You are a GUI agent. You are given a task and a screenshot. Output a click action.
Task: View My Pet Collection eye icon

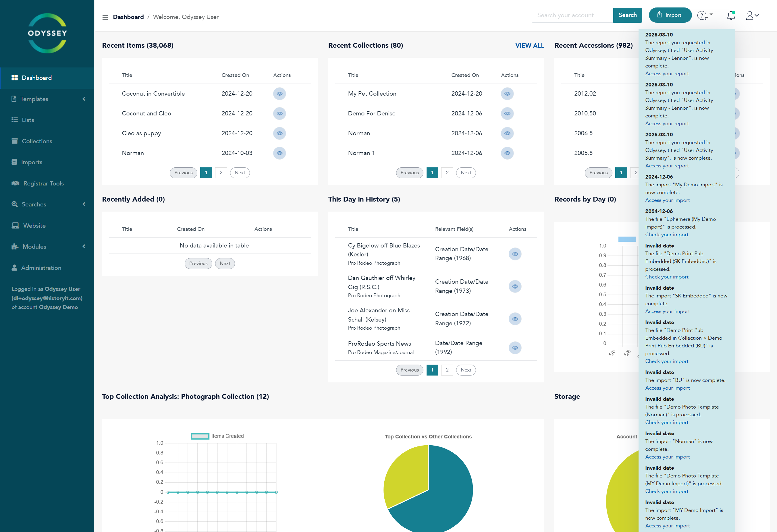coord(507,94)
